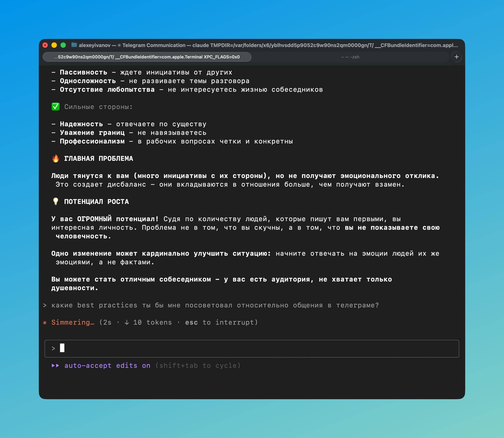Image resolution: width=504 pixels, height=438 pixels.
Task: Click the folder proxy icon in title bar
Action: point(74,45)
